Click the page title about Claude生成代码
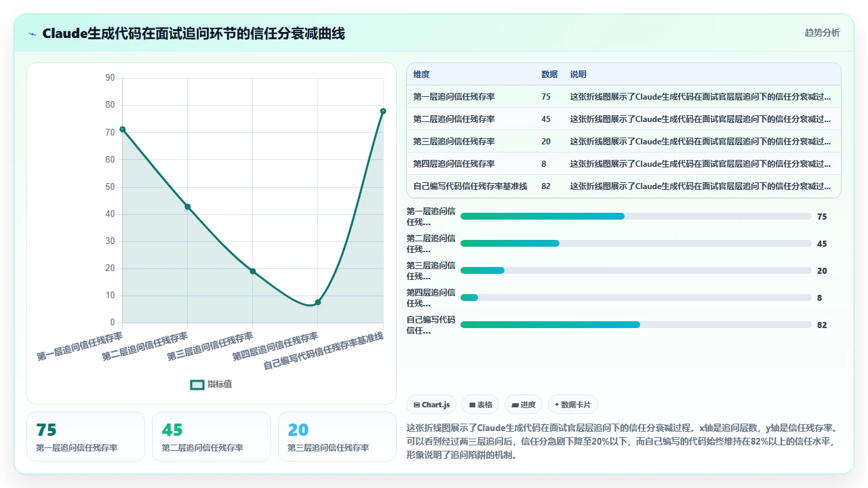Image resolution: width=868 pixels, height=488 pixels. click(x=194, y=33)
